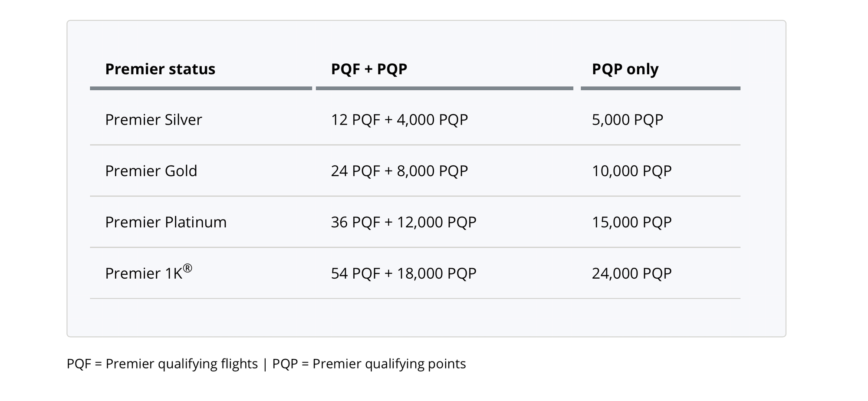Click the 12 PQF + 4,000 PQP cell
868x401 pixels.
[x=399, y=120]
